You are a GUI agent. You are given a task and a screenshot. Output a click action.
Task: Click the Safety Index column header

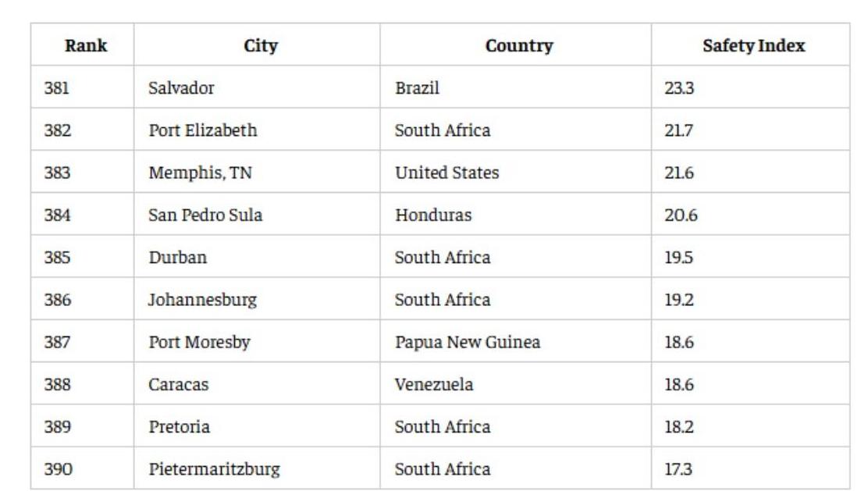pyautogui.click(x=752, y=45)
